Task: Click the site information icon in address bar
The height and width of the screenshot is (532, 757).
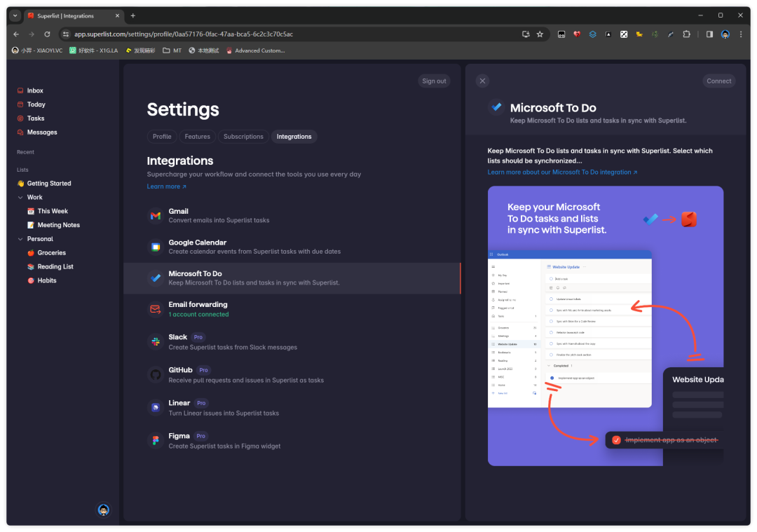Action: coord(66,34)
